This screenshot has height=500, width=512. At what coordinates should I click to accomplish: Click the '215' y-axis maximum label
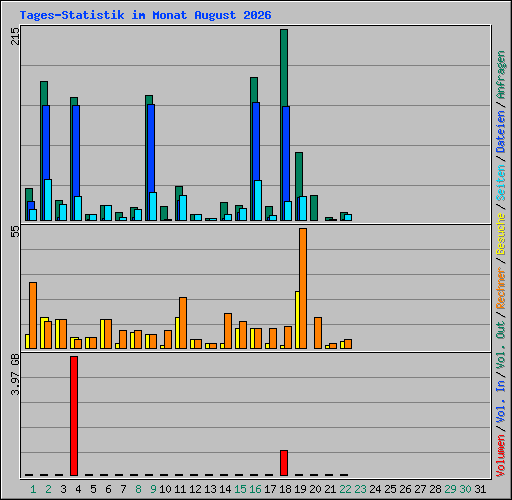[16, 36]
